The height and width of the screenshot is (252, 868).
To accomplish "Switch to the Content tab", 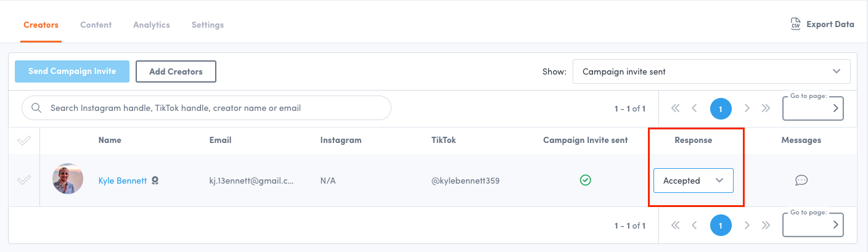I will [x=96, y=25].
